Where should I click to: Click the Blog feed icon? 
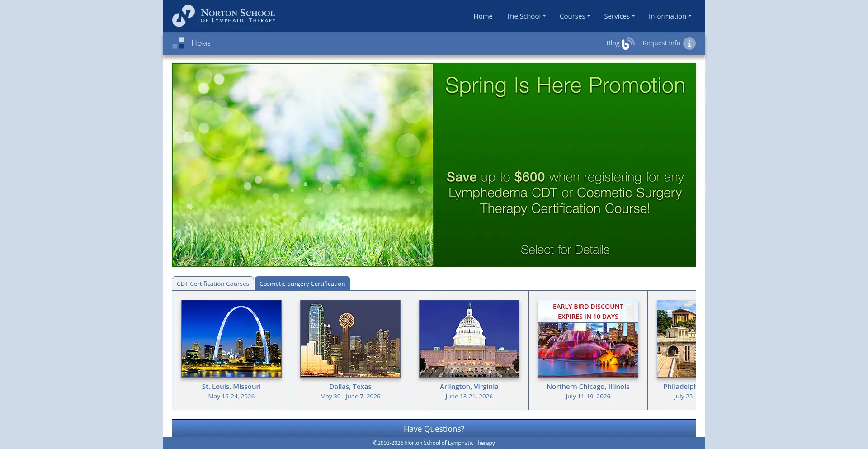[628, 43]
